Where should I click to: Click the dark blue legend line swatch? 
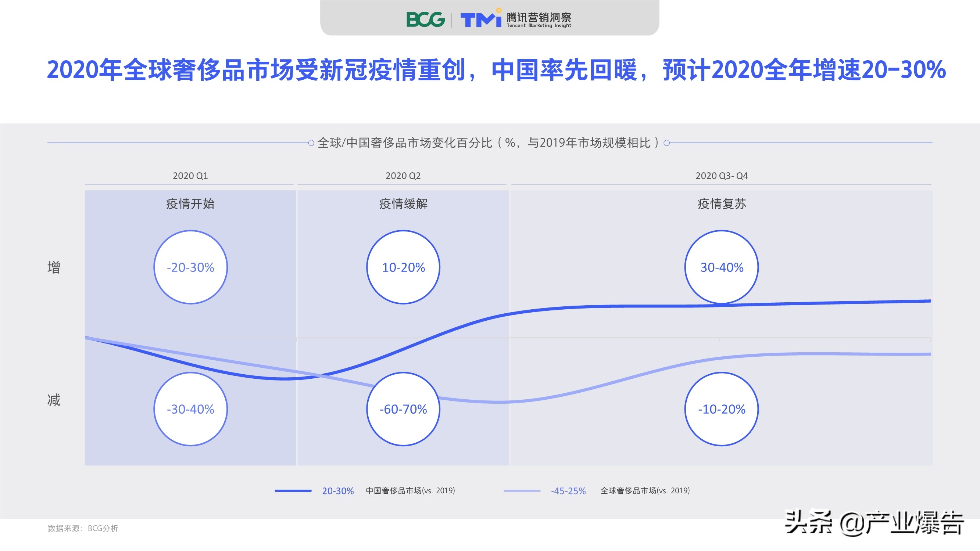click(x=293, y=491)
